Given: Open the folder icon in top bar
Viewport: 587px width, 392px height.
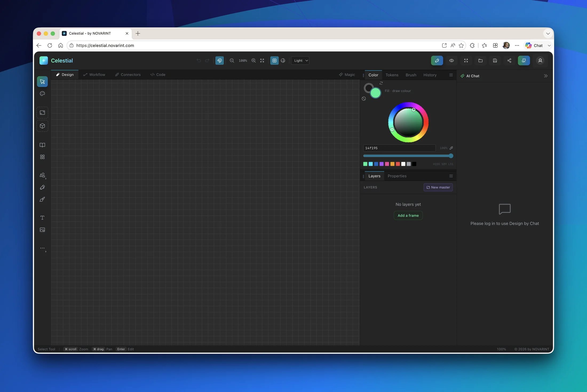Looking at the screenshot, I should tap(480, 60).
